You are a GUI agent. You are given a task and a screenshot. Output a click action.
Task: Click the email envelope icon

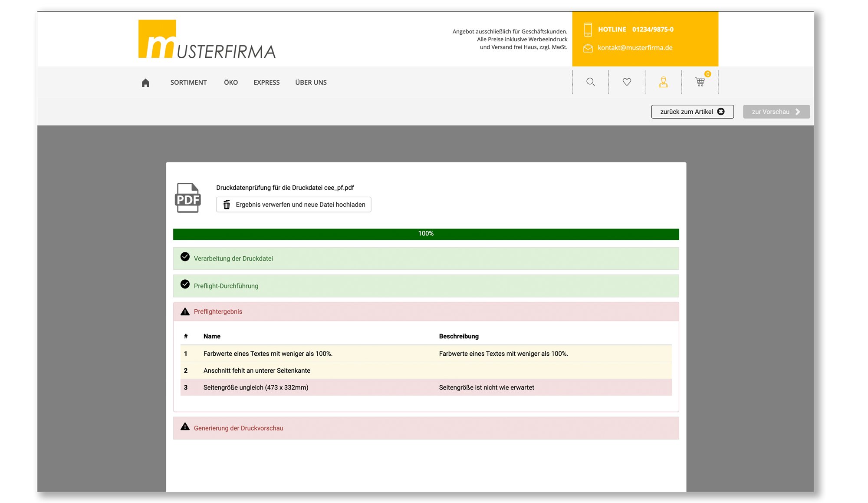pyautogui.click(x=588, y=48)
